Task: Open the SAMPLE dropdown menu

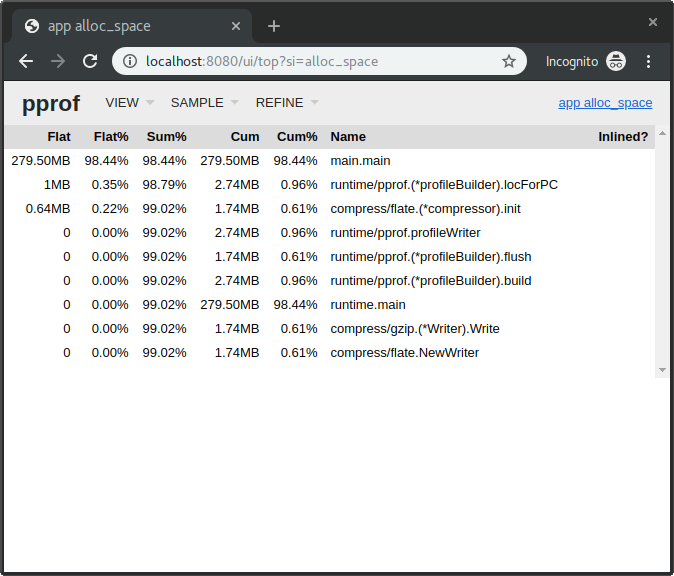Action: [x=205, y=103]
